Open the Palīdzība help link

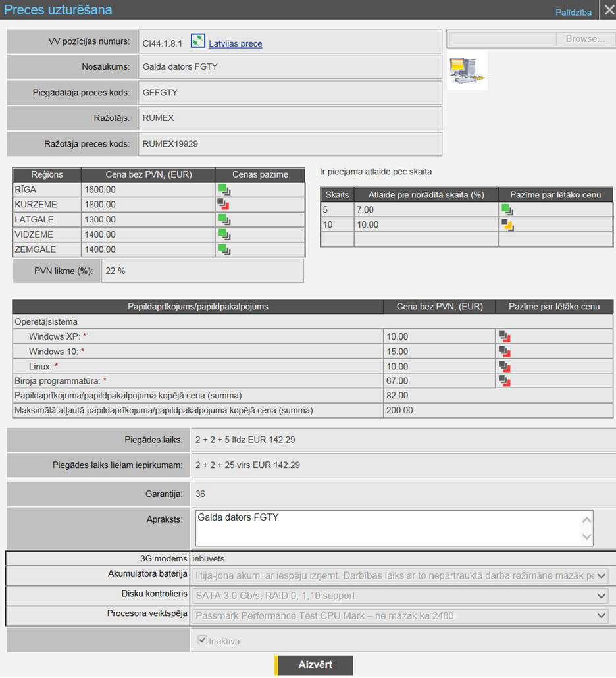[x=573, y=12]
